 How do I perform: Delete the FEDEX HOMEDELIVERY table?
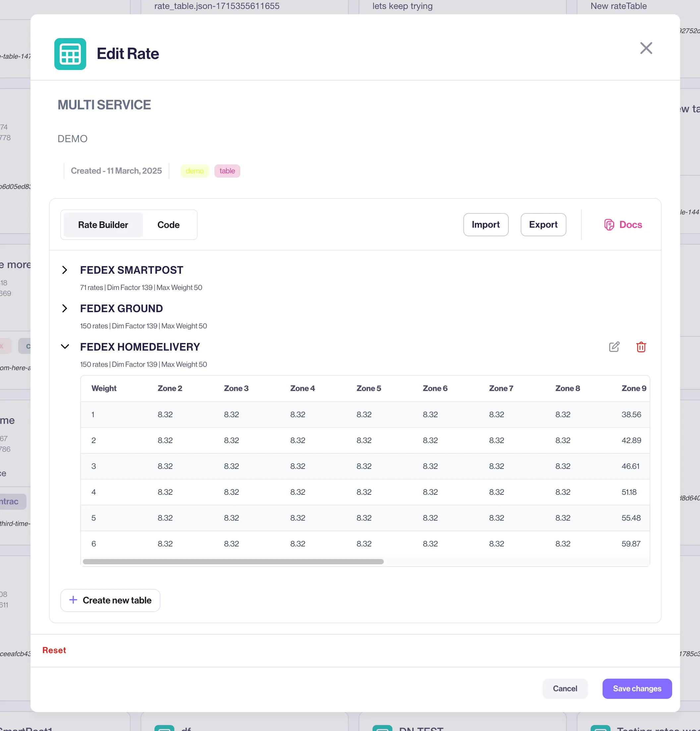point(641,347)
